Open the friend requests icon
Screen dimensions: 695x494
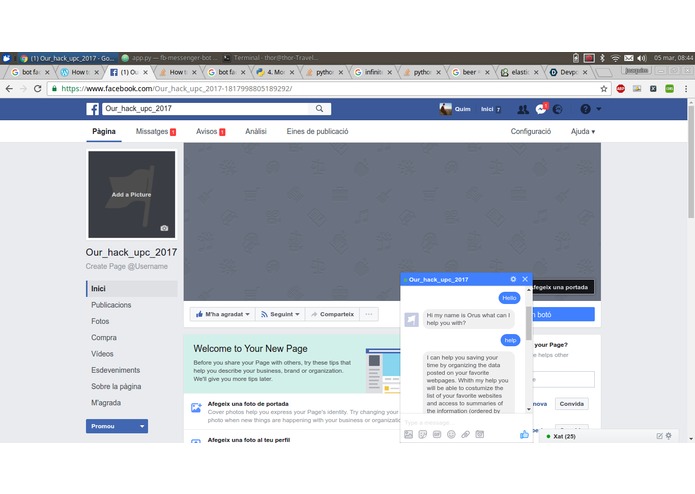click(523, 109)
